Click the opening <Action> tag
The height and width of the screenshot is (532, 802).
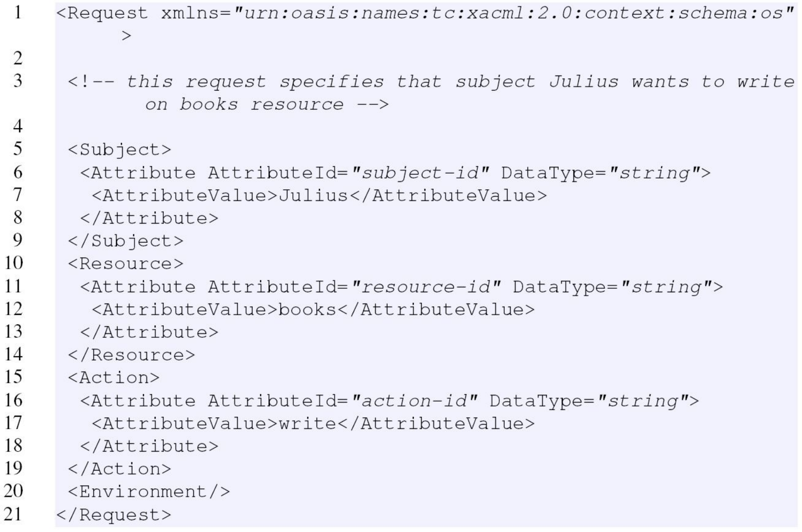click(114, 378)
